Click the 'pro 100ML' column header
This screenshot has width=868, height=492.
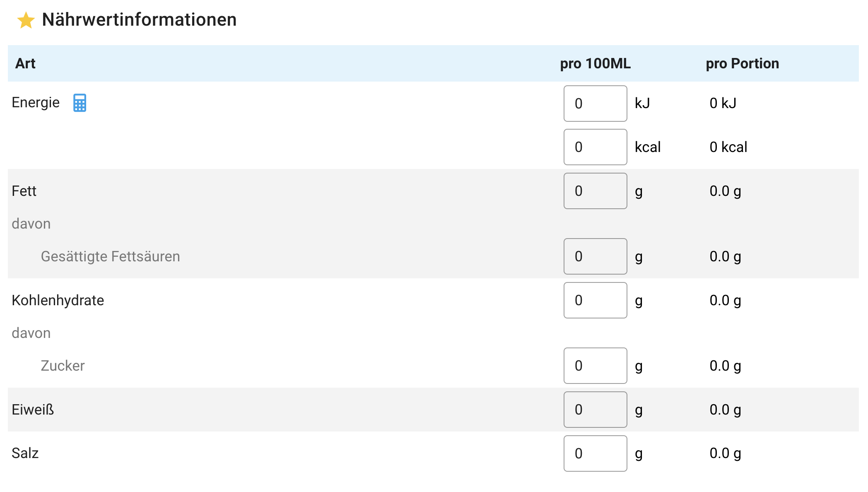tap(595, 63)
